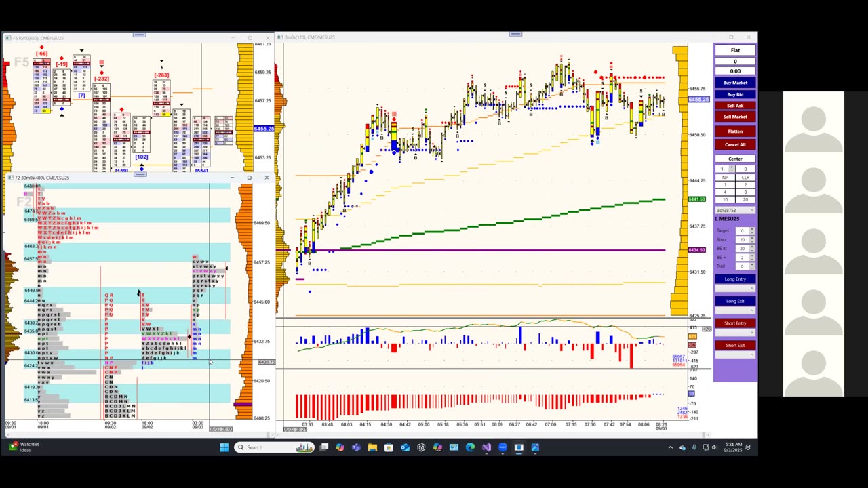The image size is (868, 488).
Task: Open the dropdown under Long Entry
Action: pyautogui.click(x=735, y=289)
